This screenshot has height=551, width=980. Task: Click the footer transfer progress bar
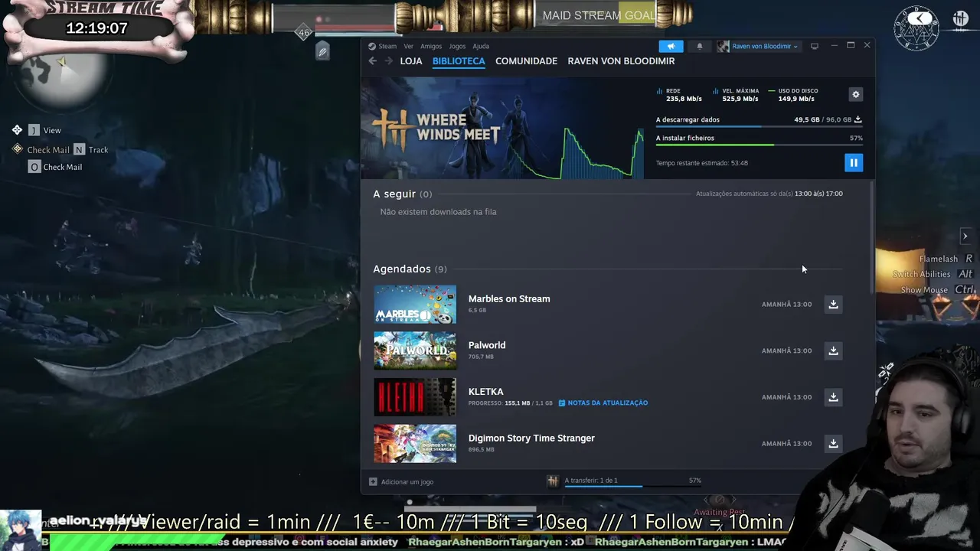633,487
